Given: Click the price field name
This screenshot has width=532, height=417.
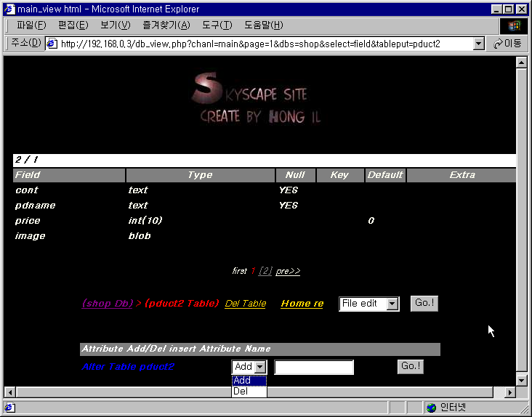Looking at the screenshot, I should (28, 221).
